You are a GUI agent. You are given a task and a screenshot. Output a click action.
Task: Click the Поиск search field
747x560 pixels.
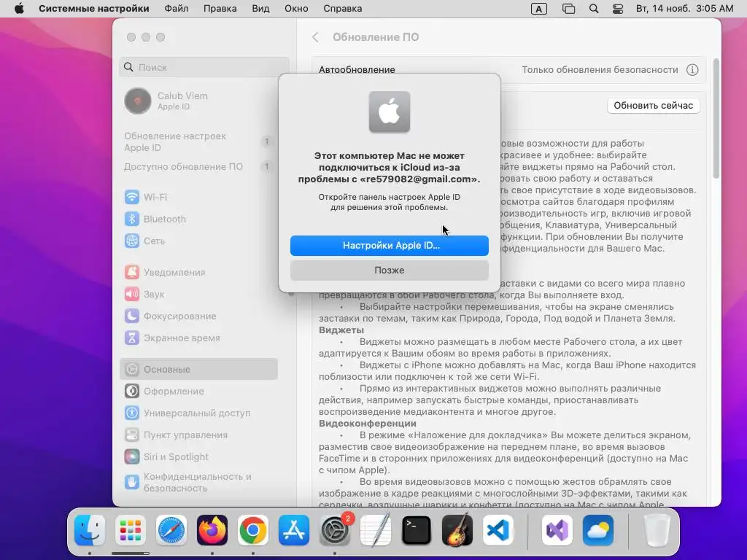[204, 67]
